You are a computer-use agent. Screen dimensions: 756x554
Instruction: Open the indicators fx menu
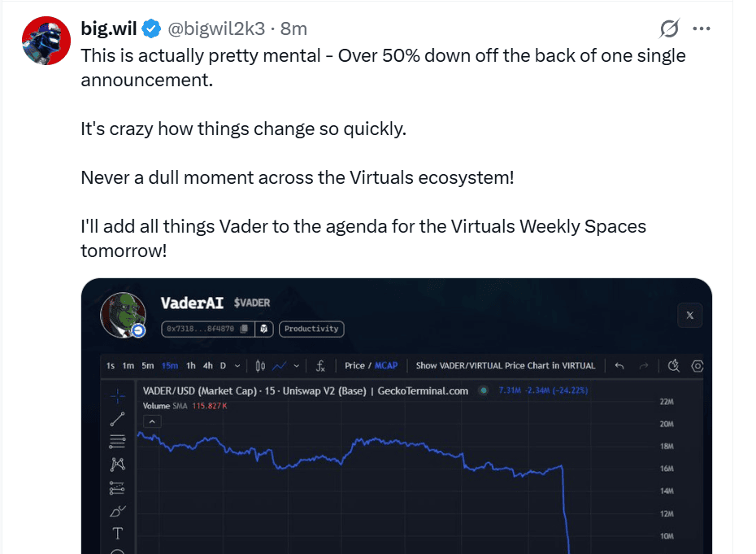pos(320,366)
